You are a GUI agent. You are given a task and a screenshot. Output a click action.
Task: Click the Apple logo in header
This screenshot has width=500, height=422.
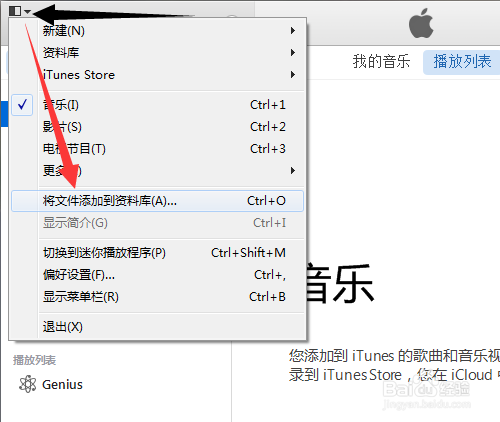[421, 23]
